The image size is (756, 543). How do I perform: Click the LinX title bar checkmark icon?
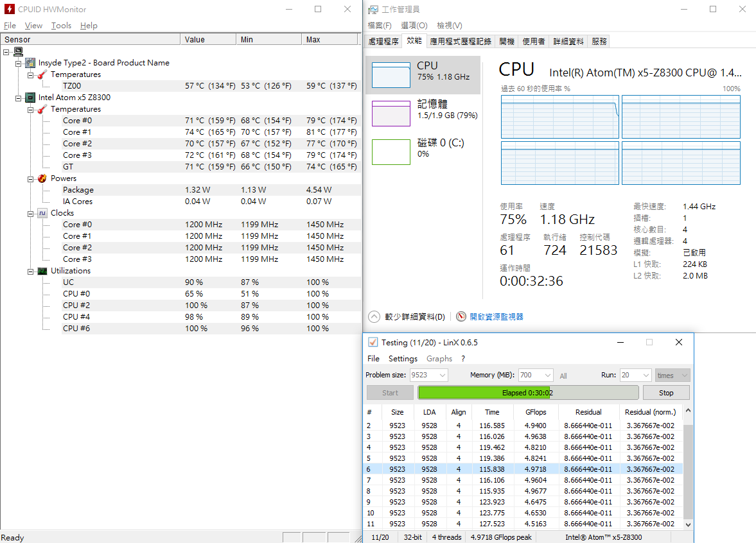tap(373, 342)
